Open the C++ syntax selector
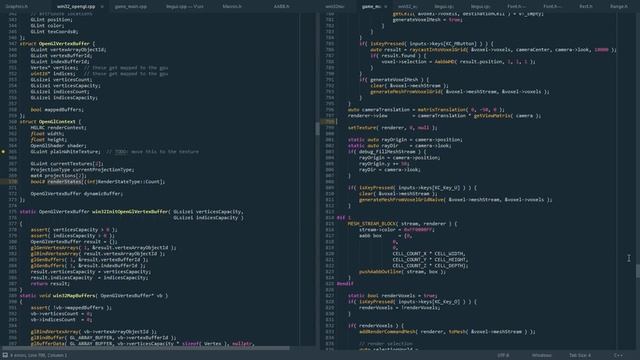 point(618,355)
